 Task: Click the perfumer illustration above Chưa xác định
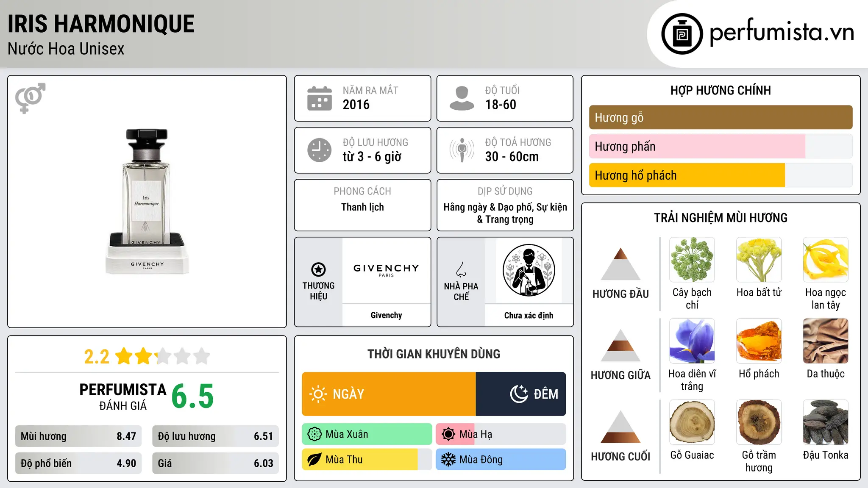[x=529, y=270]
